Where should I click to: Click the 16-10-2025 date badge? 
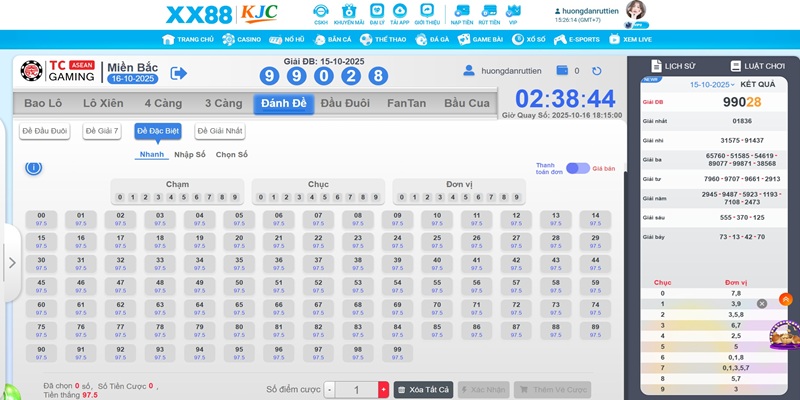pyautogui.click(x=133, y=79)
